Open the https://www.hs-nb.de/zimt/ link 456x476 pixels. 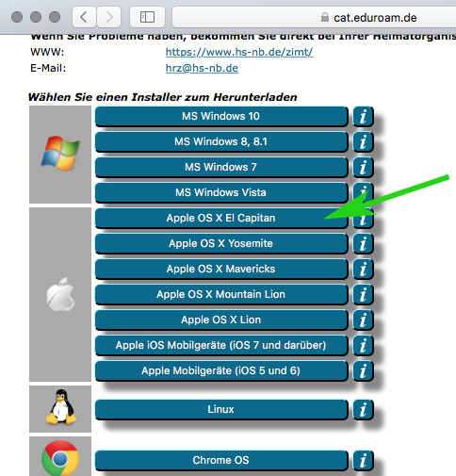239,52
